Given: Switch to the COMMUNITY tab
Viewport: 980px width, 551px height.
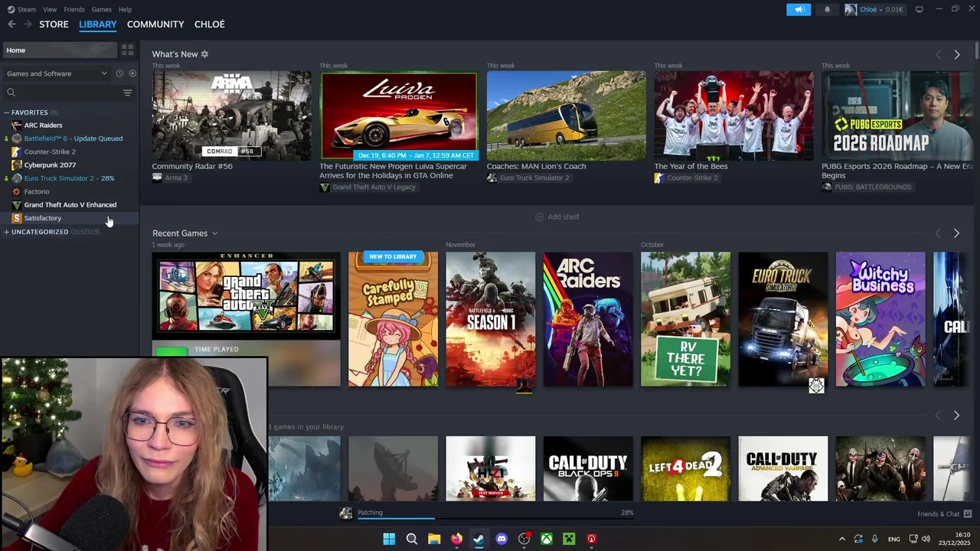Looking at the screenshot, I should 155,24.
